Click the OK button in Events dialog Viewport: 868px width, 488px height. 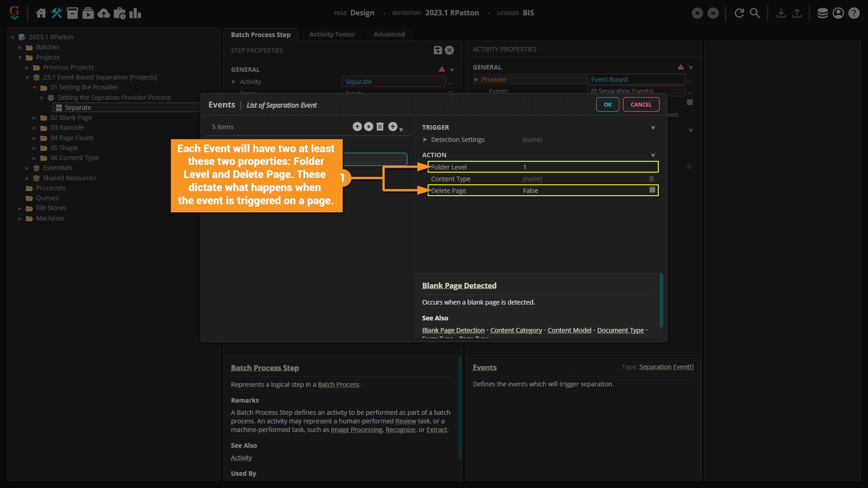tap(608, 105)
